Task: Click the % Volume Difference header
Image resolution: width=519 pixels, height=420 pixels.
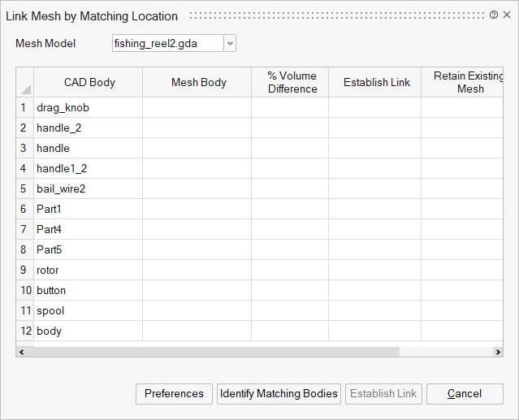Action: pos(292,83)
